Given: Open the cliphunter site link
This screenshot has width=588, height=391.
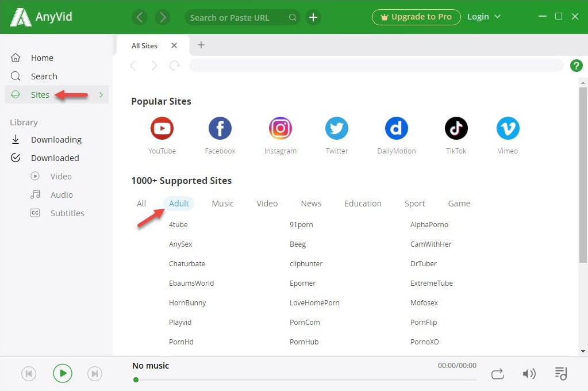Looking at the screenshot, I should [306, 264].
